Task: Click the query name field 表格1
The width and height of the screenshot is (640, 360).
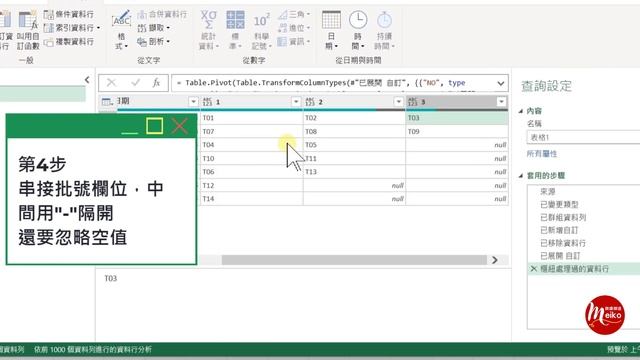Action: (x=584, y=138)
